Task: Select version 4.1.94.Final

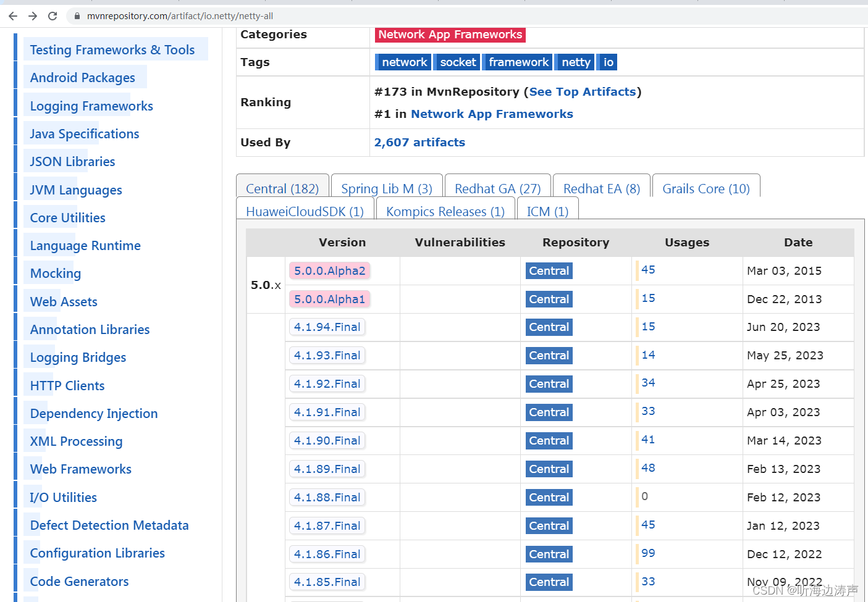Action: coord(327,327)
